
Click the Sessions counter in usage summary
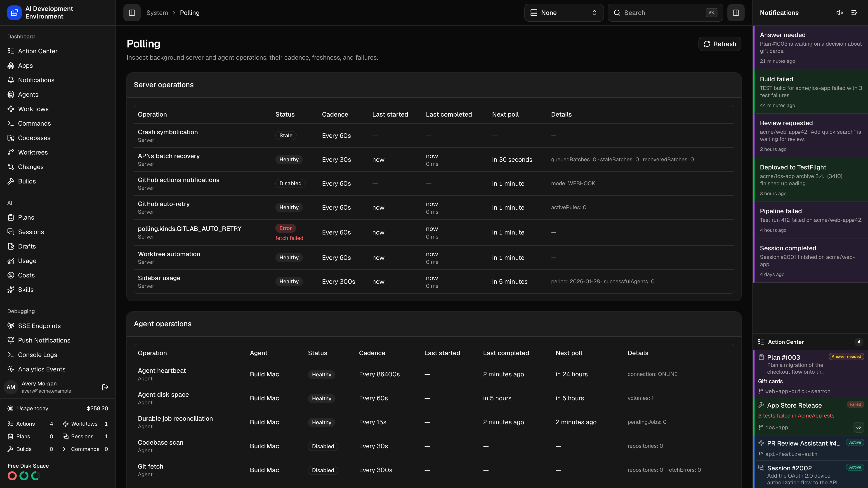point(85,436)
